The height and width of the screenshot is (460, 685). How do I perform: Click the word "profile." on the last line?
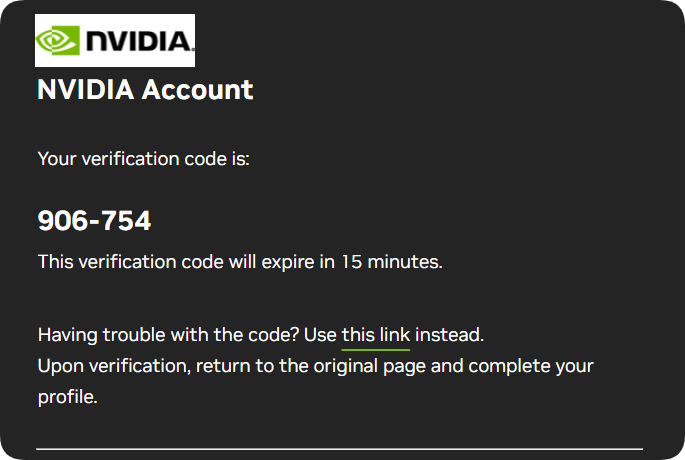[x=67, y=396]
